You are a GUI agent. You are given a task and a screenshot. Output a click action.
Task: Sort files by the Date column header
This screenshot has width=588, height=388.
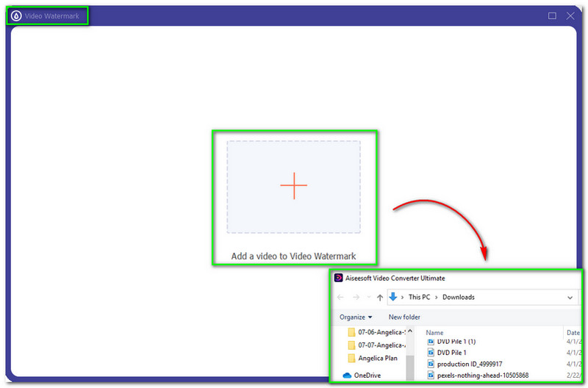click(x=573, y=332)
